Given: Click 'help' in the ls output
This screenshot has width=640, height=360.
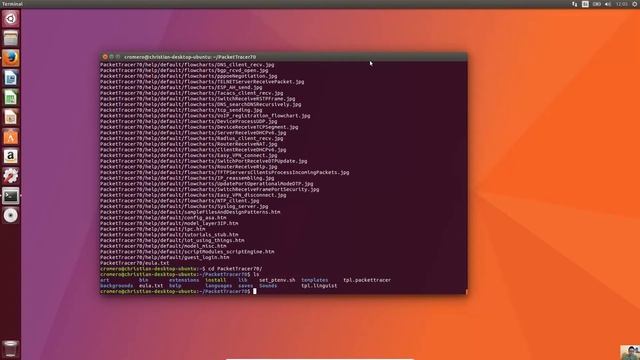Looking at the screenshot, I should coord(175,286).
